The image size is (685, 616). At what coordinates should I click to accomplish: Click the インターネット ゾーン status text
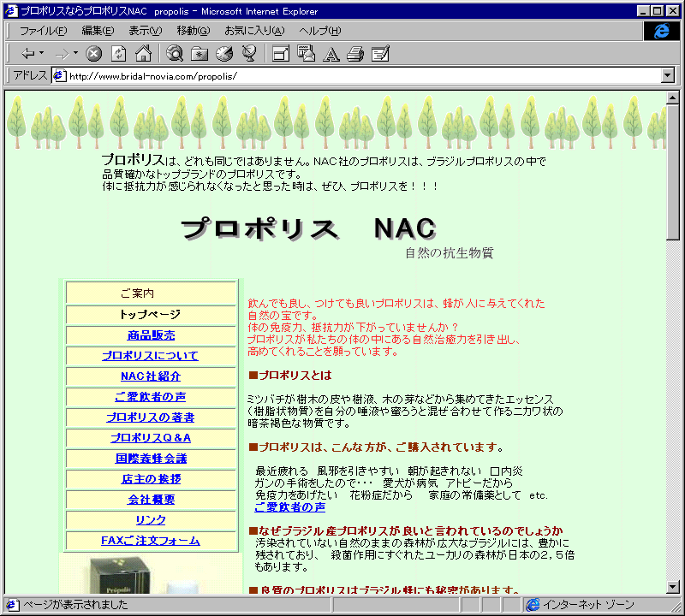pyautogui.click(x=588, y=605)
